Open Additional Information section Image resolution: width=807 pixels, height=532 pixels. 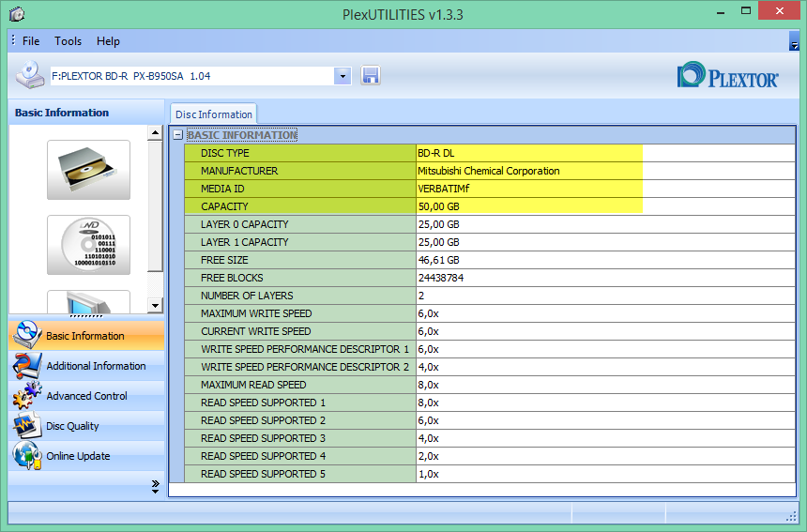pyautogui.click(x=86, y=366)
